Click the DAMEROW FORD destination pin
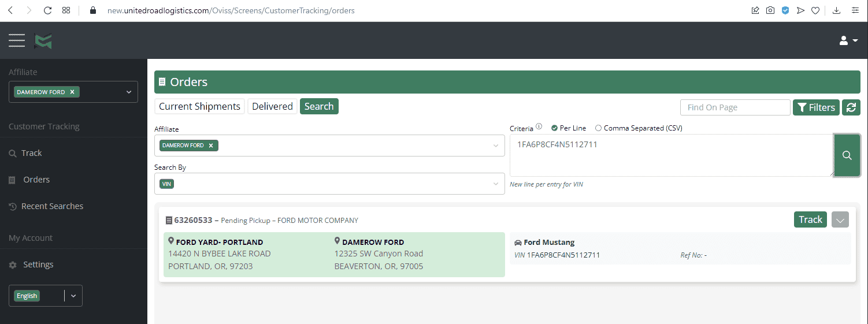This screenshot has height=324, width=868. click(x=337, y=241)
